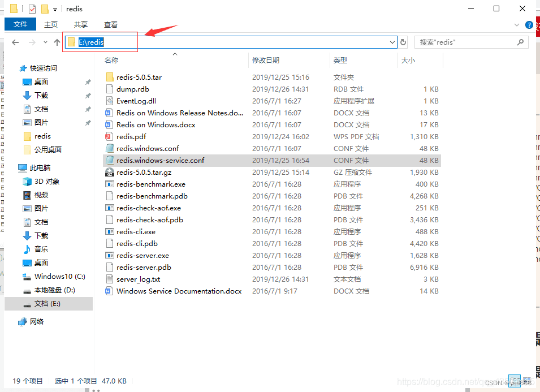Select 3D 对象 in navigation pane

[x=47, y=182]
